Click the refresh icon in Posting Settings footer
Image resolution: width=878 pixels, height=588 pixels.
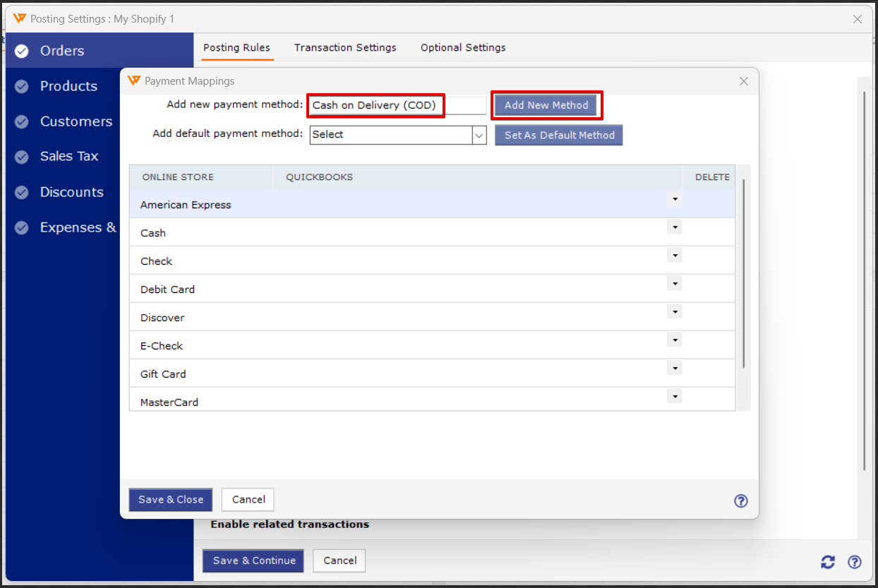coord(828,562)
